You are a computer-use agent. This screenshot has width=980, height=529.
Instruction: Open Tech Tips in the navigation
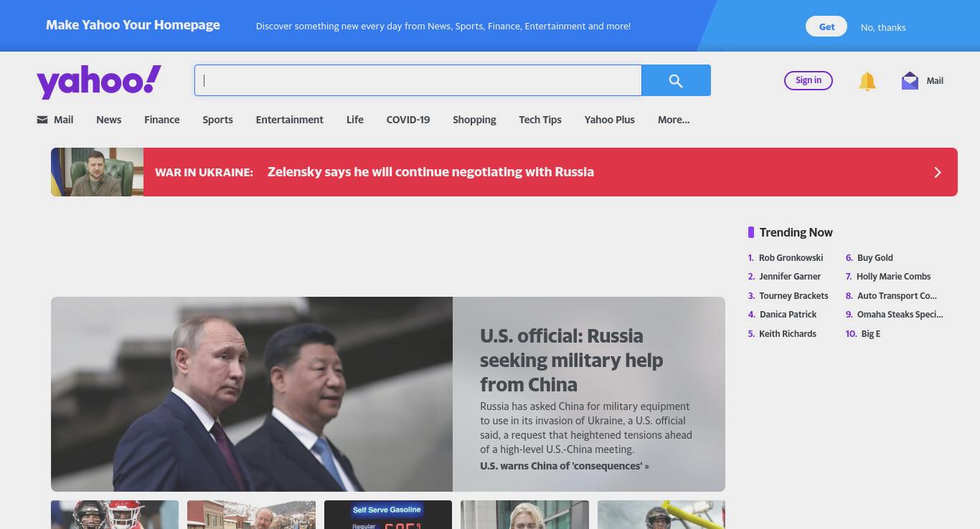pos(540,120)
